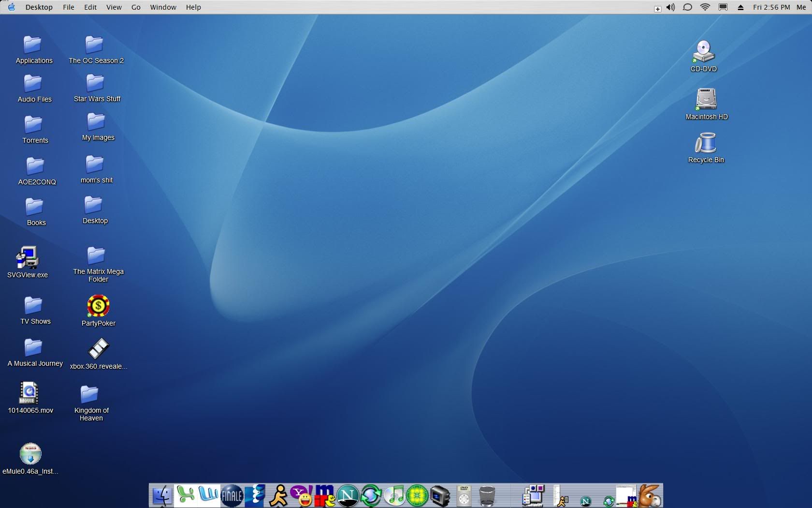Open AIM running man dock icon

point(278,496)
